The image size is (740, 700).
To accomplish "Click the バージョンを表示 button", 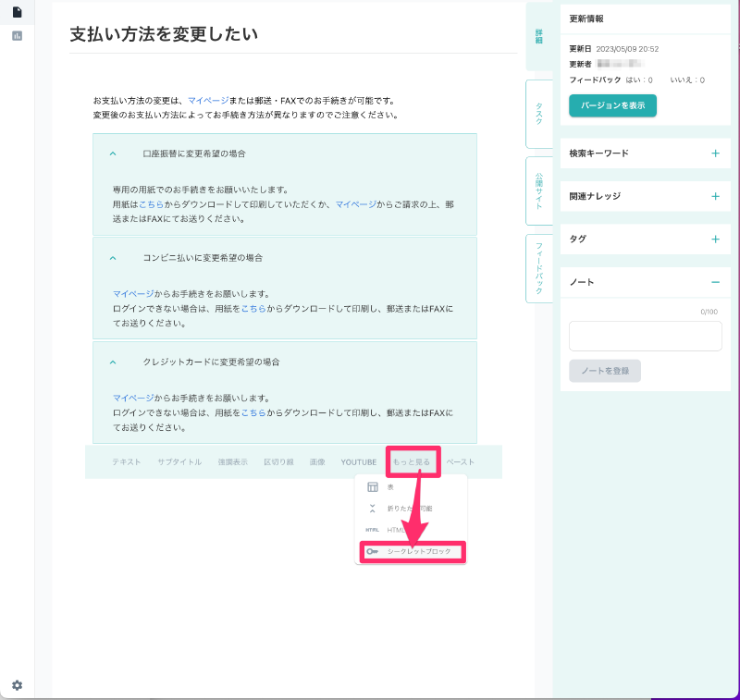I will tap(612, 106).
